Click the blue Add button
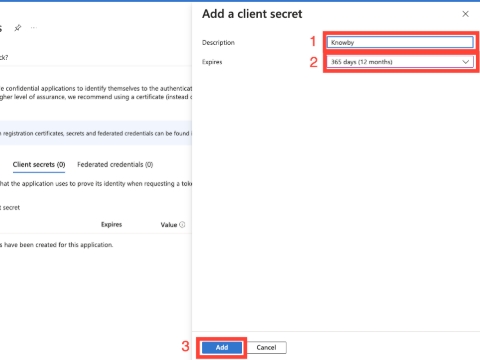This screenshot has height=360, width=480. point(222,348)
